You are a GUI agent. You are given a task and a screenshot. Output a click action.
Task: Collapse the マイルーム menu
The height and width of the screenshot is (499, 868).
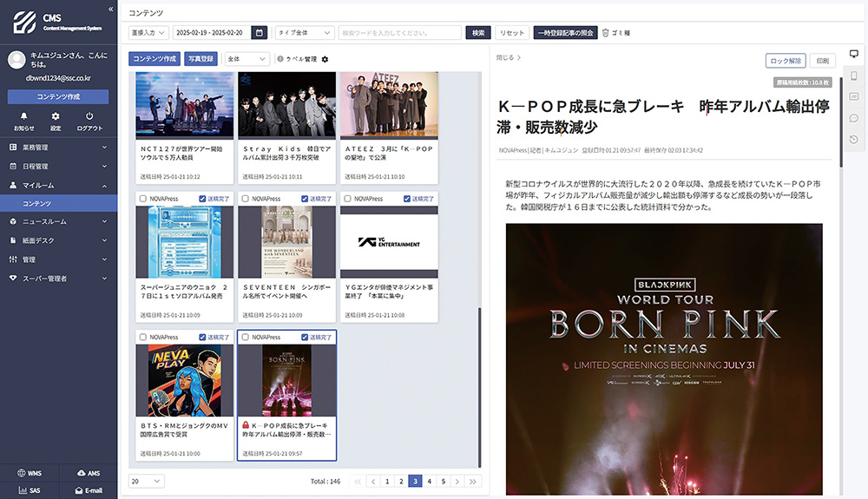(59, 186)
